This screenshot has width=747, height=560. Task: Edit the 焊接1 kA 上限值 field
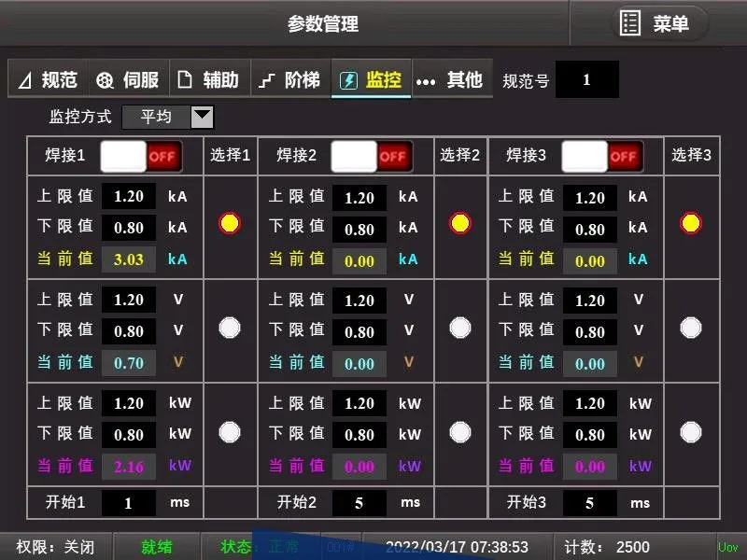pos(129,197)
